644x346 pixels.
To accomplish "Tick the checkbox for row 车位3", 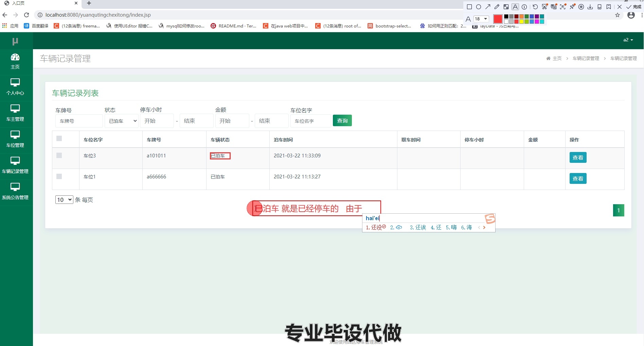I will [x=59, y=155].
